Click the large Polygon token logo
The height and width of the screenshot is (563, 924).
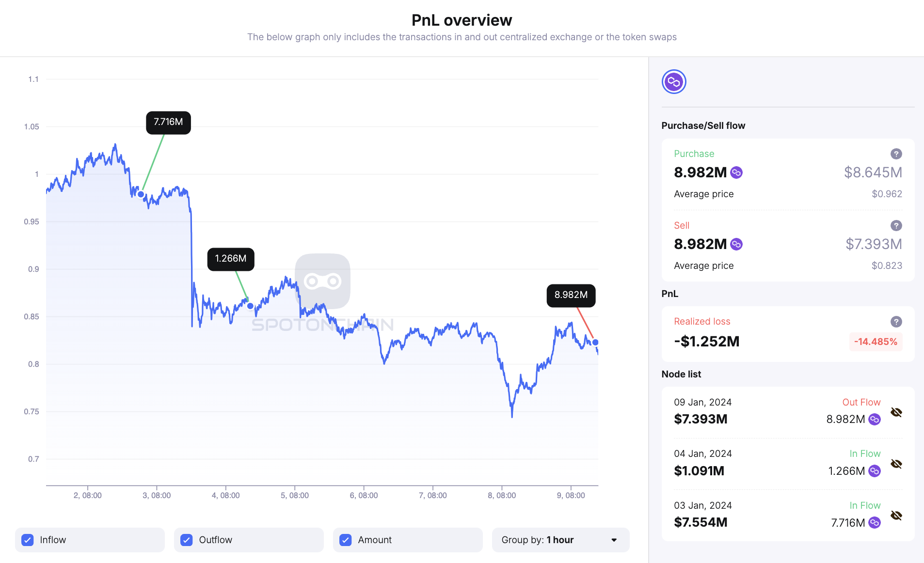(674, 82)
